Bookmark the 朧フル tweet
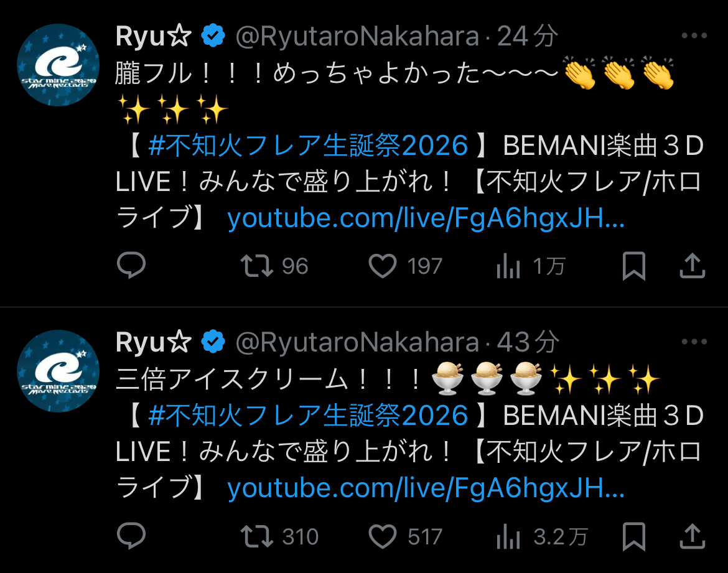 (633, 266)
